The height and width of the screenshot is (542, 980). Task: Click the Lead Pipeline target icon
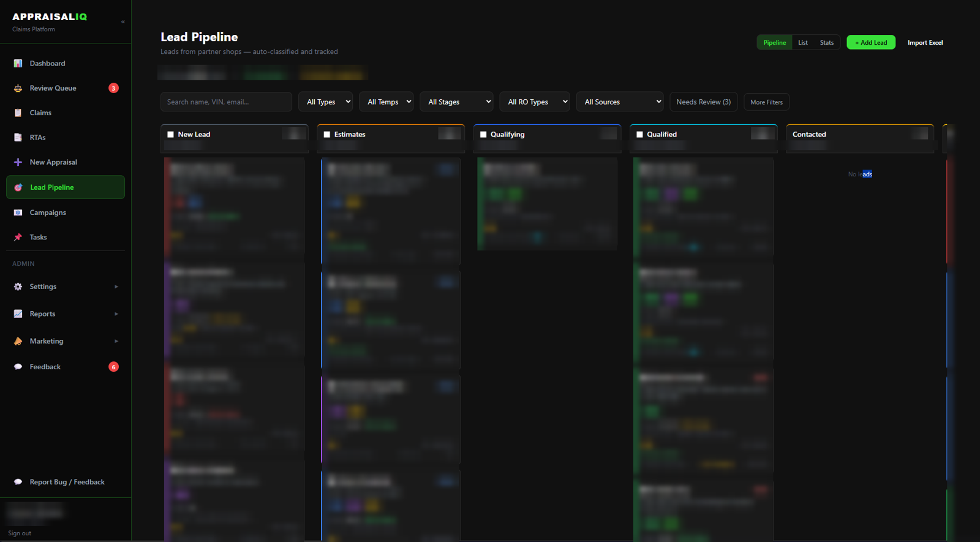(x=18, y=187)
